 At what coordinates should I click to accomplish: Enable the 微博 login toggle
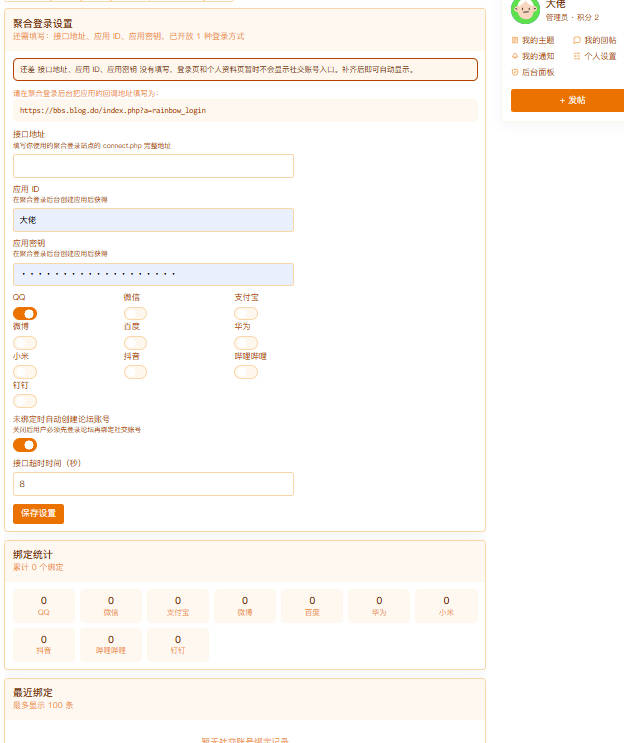coord(25,343)
